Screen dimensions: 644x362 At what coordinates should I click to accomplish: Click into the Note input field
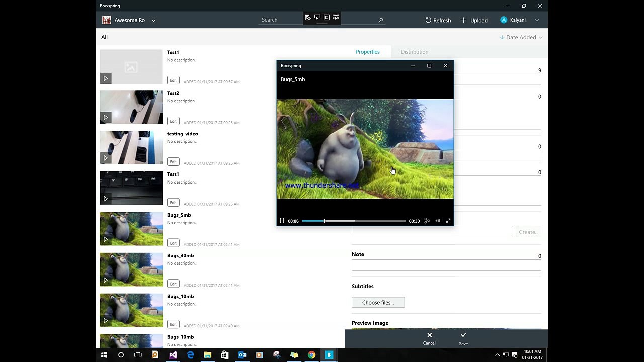446,265
